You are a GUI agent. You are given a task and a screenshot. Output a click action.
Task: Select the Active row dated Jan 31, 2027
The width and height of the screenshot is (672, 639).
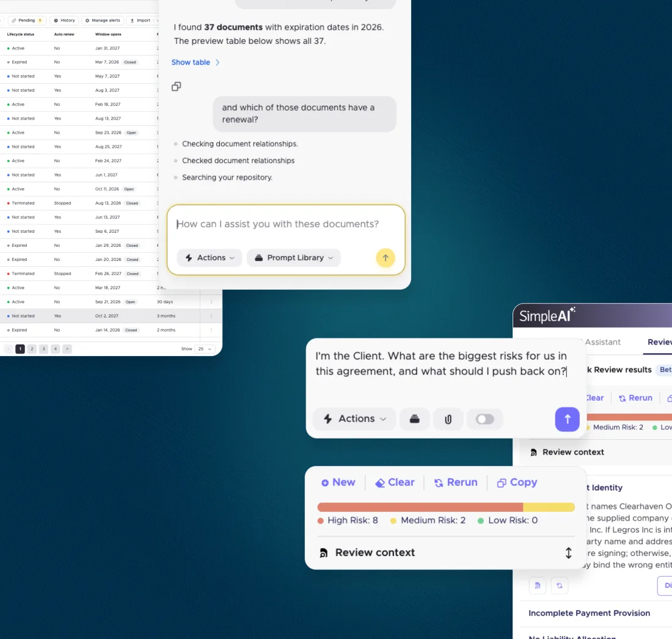click(x=79, y=48)
